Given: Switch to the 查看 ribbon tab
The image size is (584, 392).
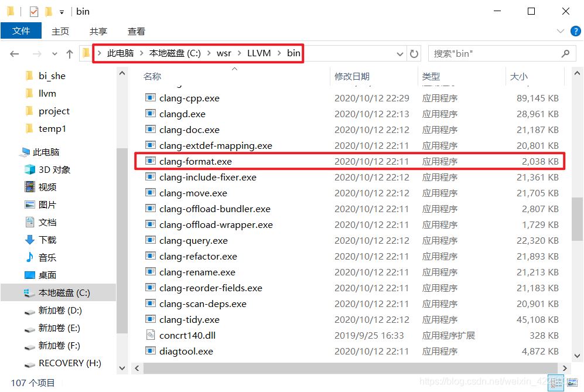Looking at the screenshot, I should coord(136,31).
